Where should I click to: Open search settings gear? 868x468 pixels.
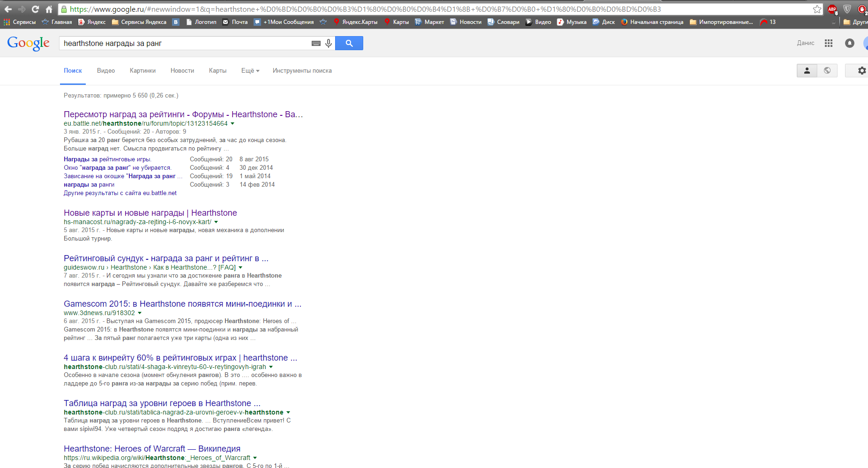tap(862, 71)
